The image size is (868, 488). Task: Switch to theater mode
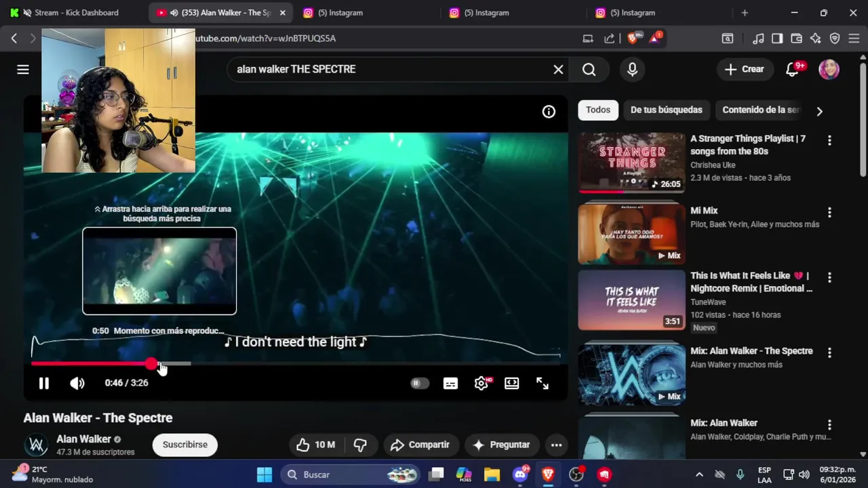(512, 383)
